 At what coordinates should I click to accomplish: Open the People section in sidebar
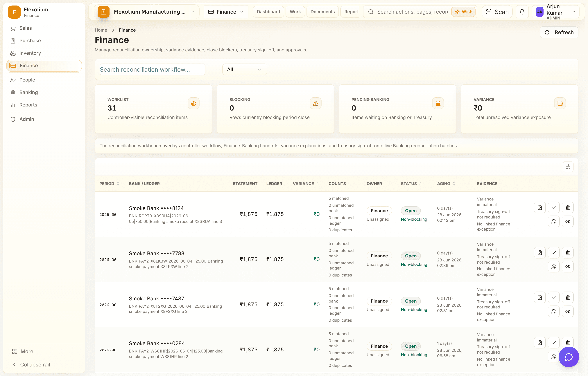[x=44, y=80]
